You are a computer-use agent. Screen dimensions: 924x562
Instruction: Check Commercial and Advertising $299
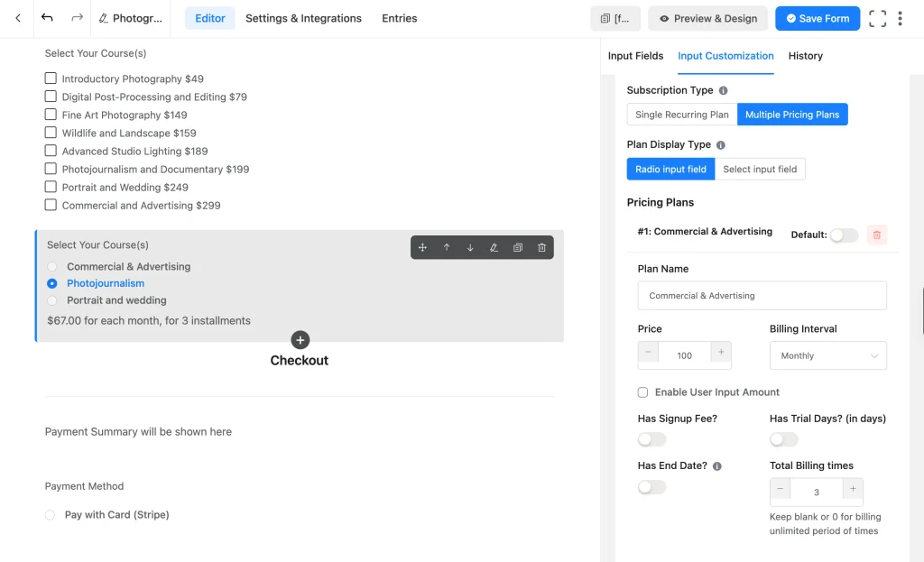(x=51, y=205)
